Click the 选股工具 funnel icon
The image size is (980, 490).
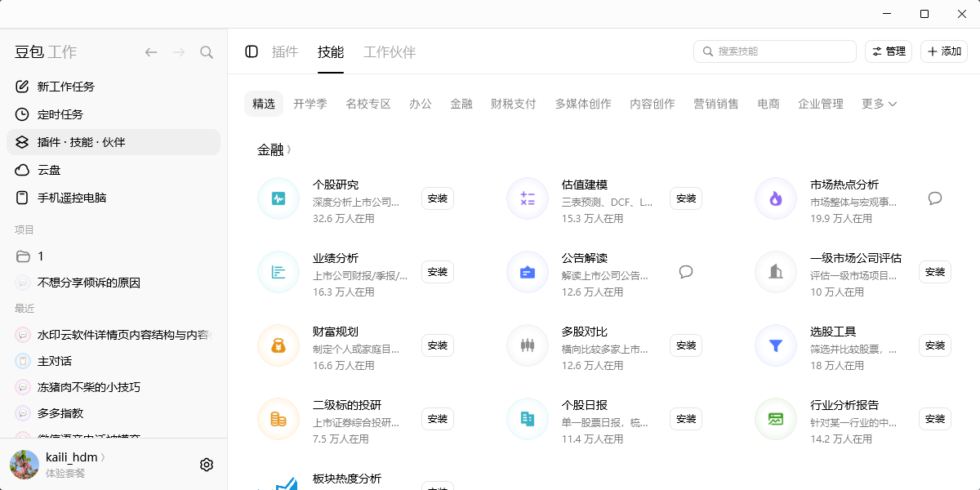[x=776, y=345]
